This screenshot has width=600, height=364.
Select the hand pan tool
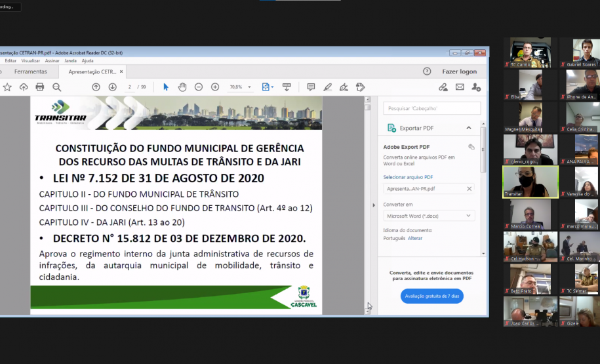click(182, 87)
